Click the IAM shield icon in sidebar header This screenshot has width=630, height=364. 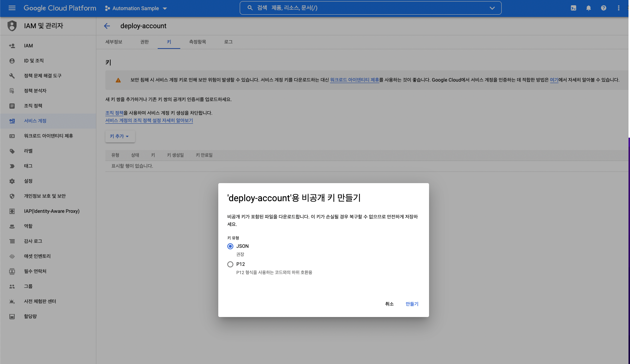point(12,26)
